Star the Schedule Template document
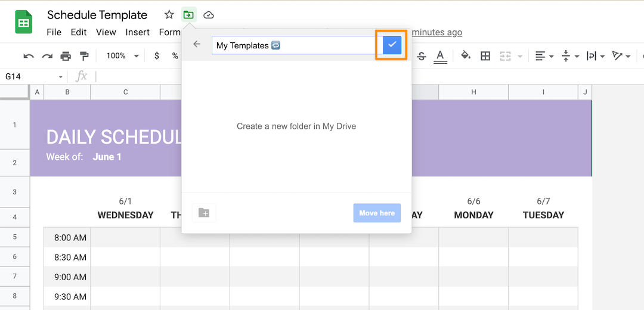The image size is (644, 310). (169, 15)
